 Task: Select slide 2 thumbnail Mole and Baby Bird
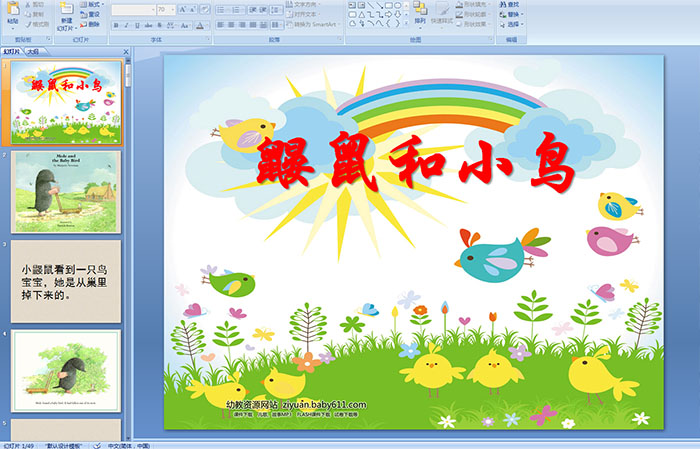click(66, 192)
